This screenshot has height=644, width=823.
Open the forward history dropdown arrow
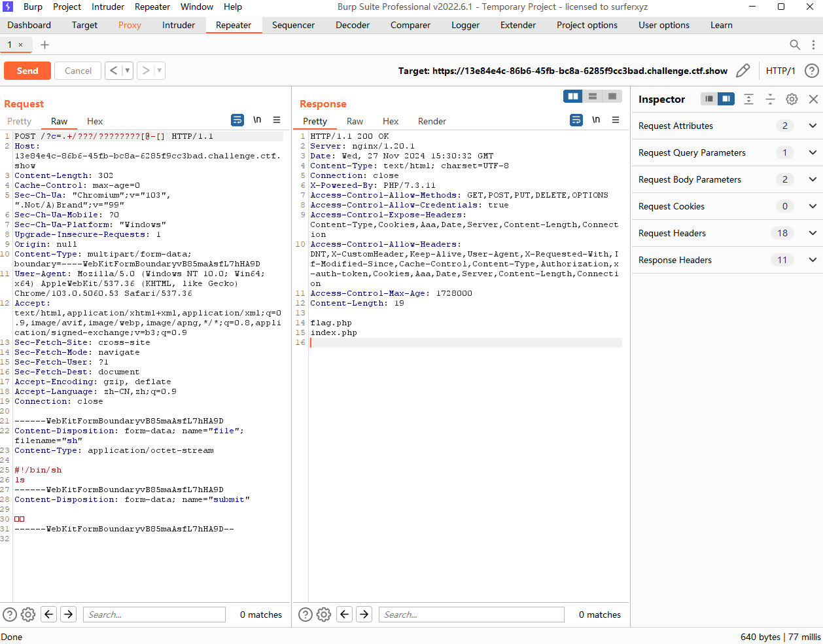click(x=160, y=71)
